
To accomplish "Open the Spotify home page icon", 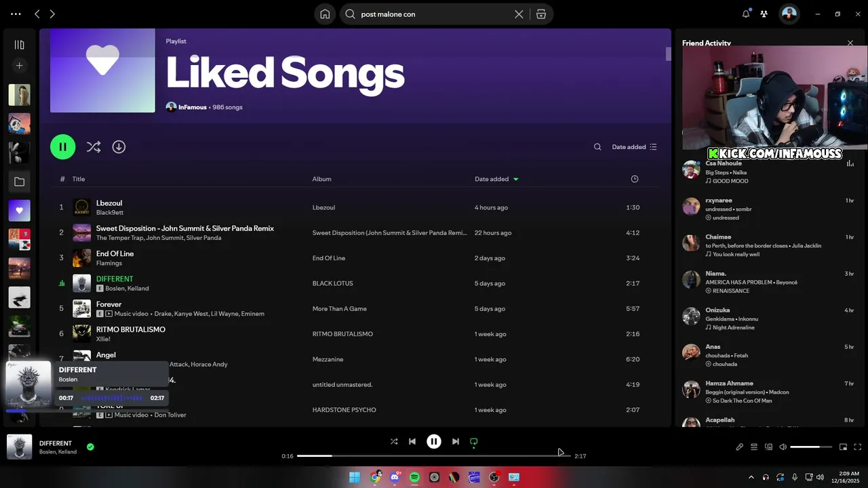I will (x=325, y=14).
